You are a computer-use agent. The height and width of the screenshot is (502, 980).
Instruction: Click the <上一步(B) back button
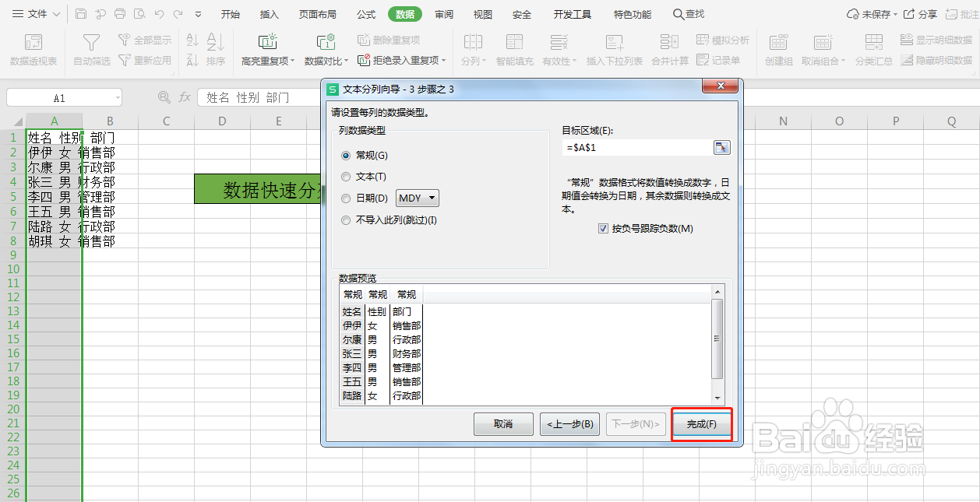point(569,424)
